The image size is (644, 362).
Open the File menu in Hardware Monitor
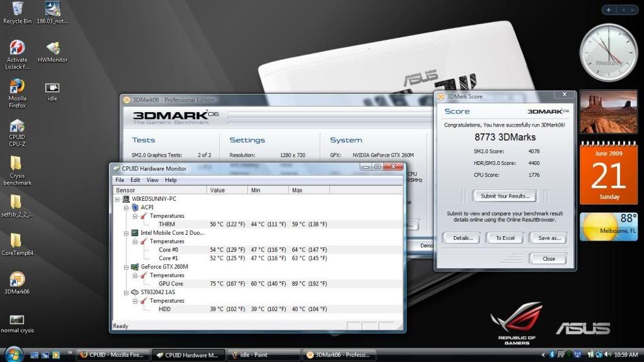(x=120, y=180)
